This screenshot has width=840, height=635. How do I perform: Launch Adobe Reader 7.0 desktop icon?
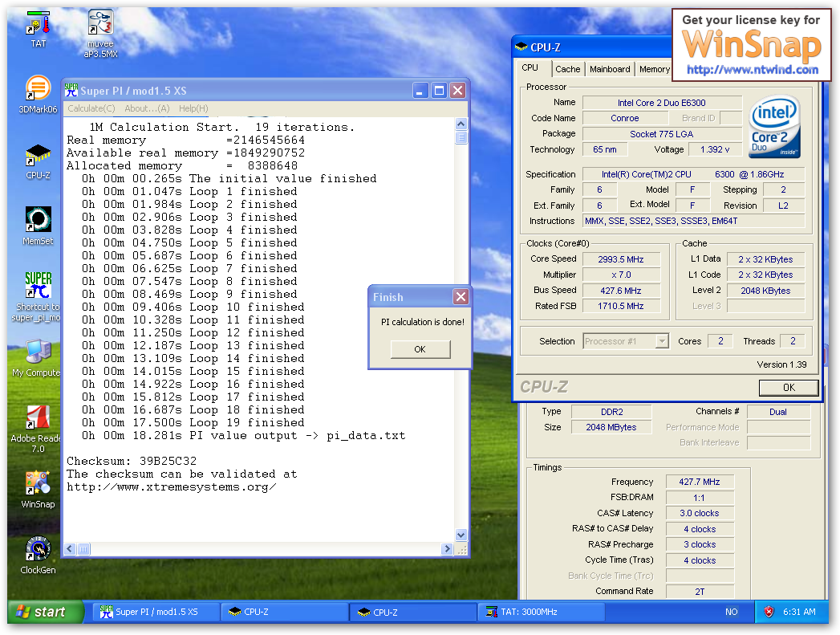[38, 429]
